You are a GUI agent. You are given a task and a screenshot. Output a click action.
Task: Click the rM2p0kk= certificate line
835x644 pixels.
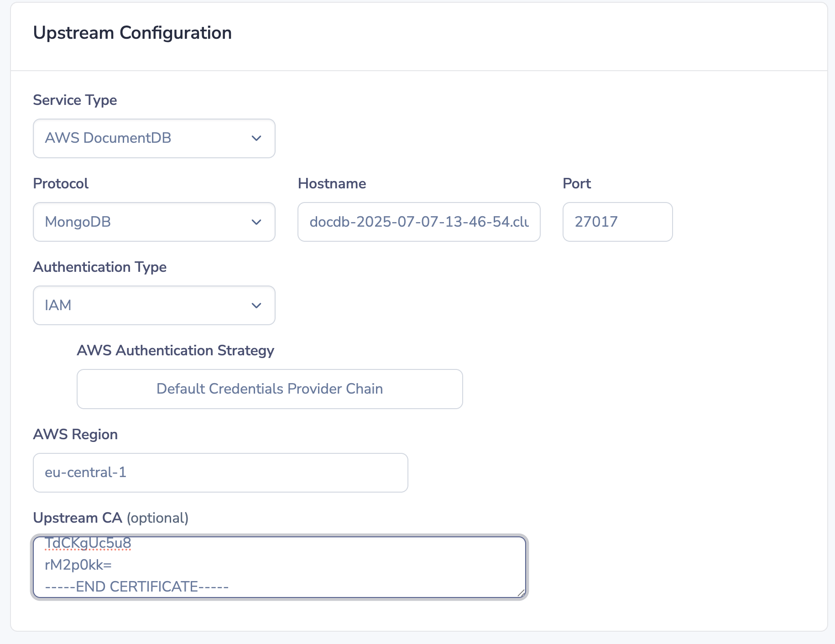[x=78, y=565]
